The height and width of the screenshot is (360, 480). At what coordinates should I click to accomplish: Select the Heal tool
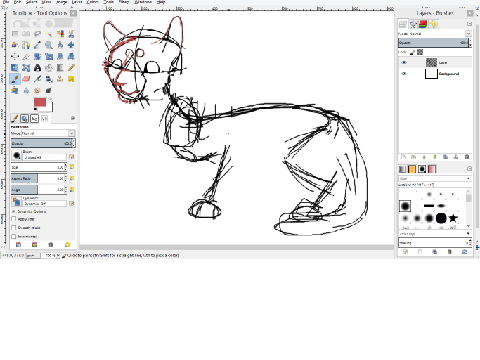click(71, 79)
